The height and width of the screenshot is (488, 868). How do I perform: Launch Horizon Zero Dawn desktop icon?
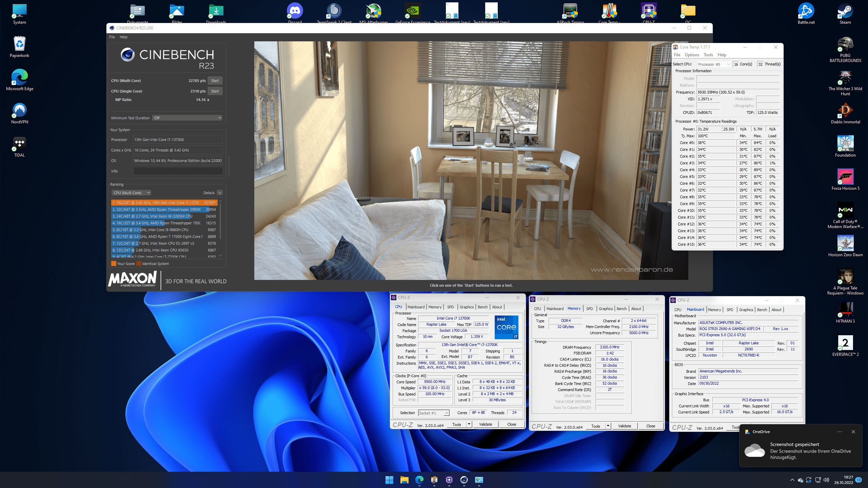point(845,246)
